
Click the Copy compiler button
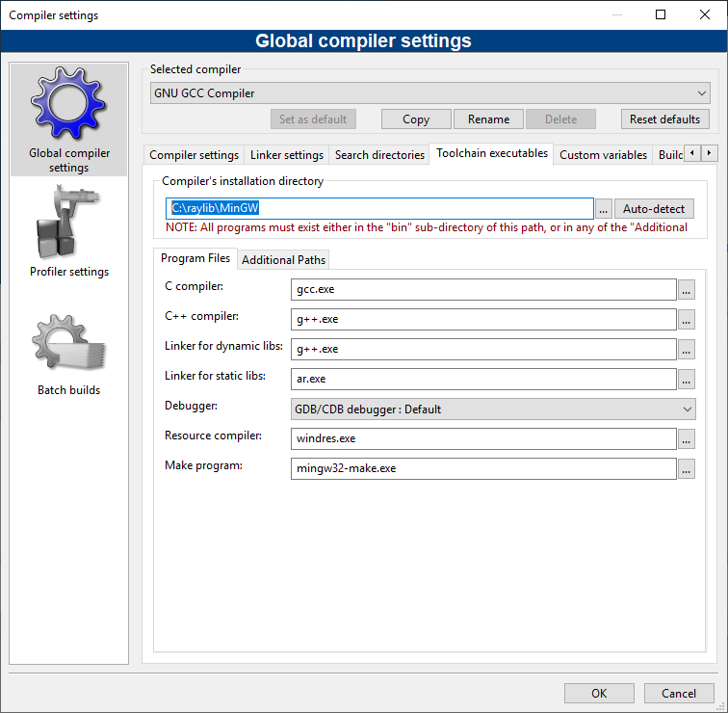point(416,119)
